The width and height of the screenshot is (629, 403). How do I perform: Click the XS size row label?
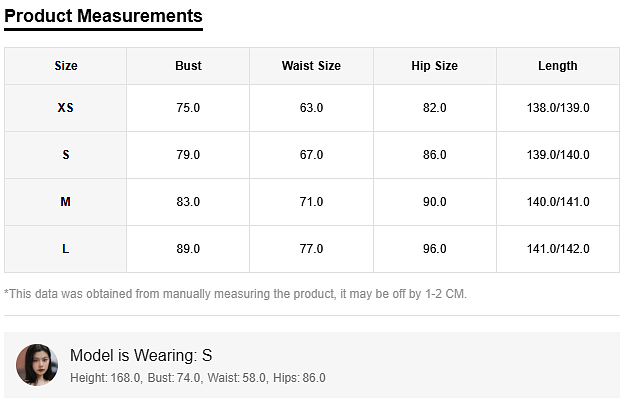[x=66, y=108]
